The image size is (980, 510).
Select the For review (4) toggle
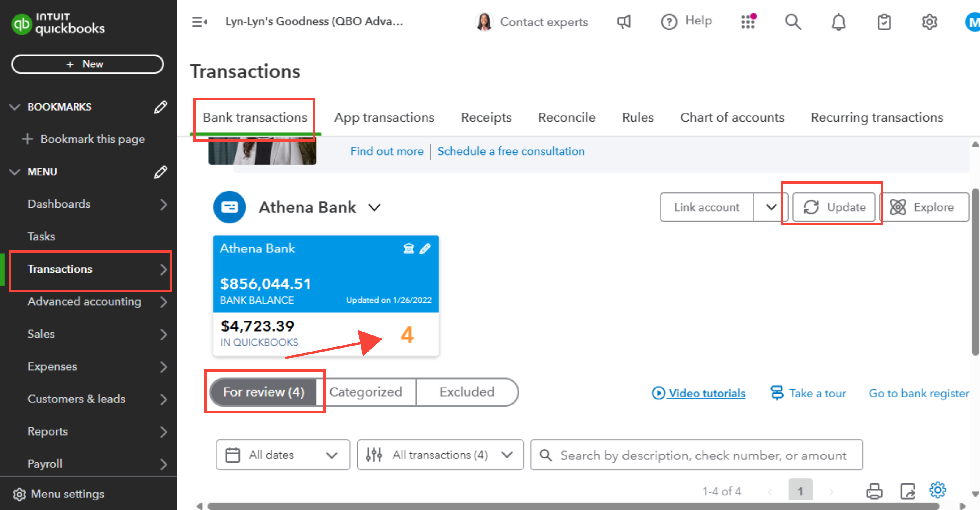click(263, 392)
